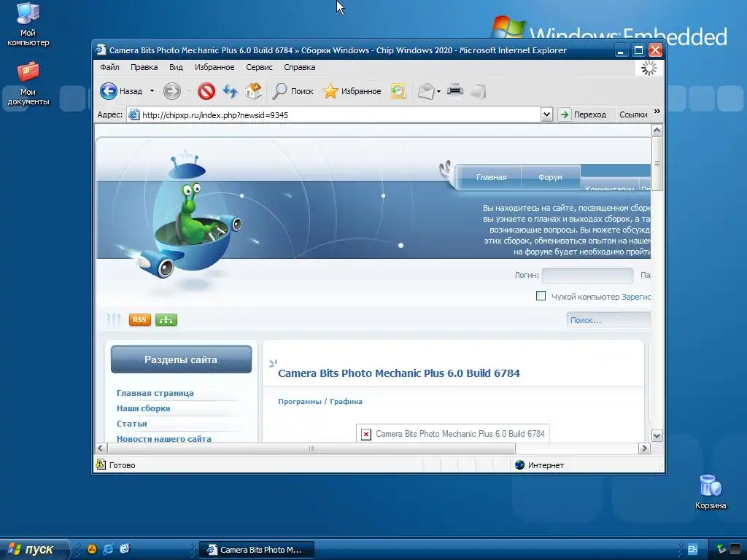Open Favorites (Избранное) star button
This screenshot has width=747, height=560.
[352, 91]
